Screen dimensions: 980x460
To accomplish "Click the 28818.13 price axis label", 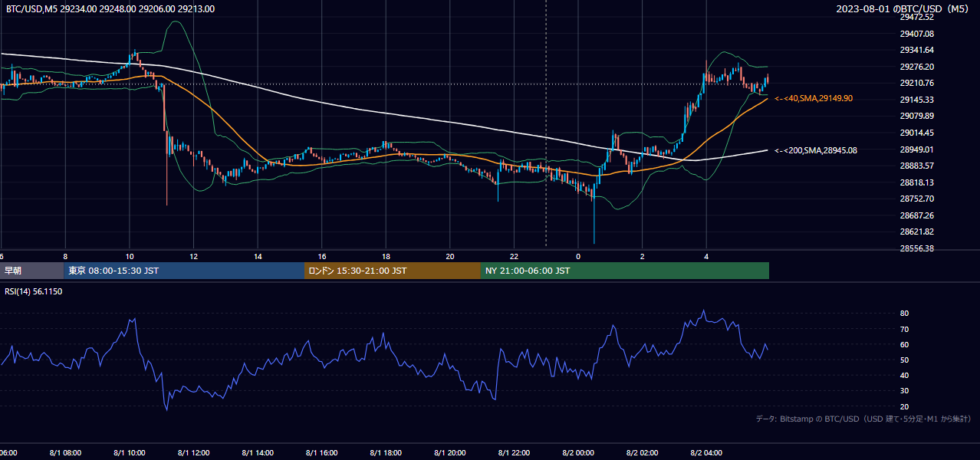I will (x=916, y=182).
